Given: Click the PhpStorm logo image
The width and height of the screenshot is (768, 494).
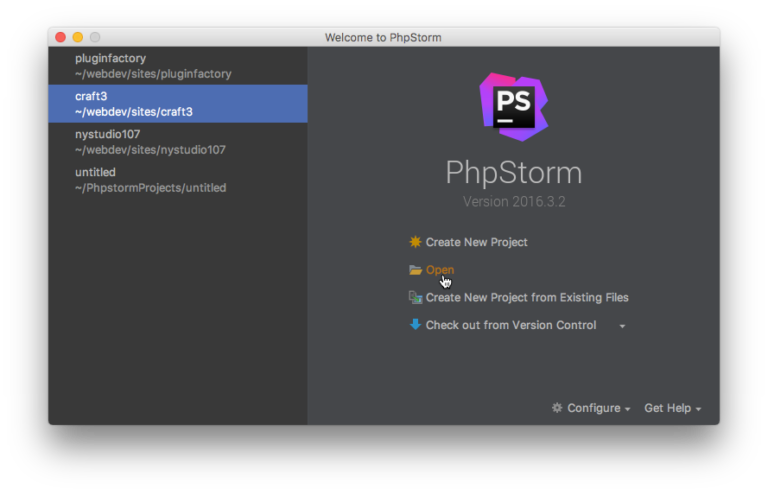Looking at the screenshot, I should coord(513,106).
